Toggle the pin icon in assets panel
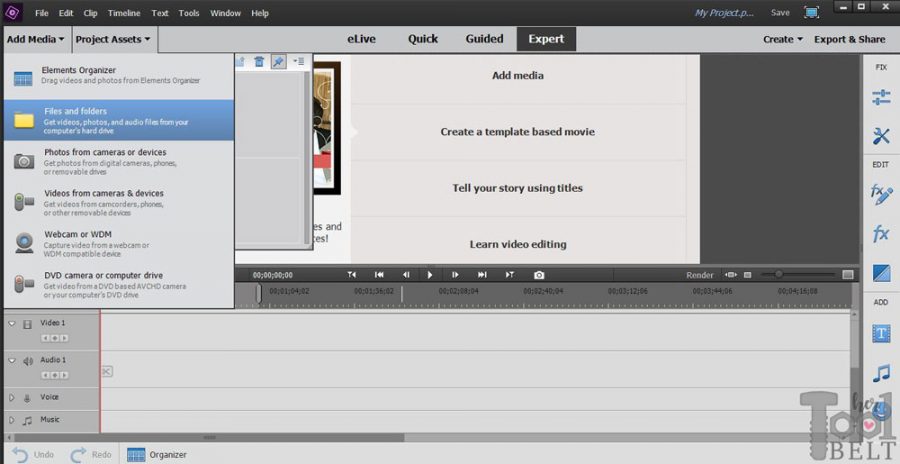 pos(278,61)
